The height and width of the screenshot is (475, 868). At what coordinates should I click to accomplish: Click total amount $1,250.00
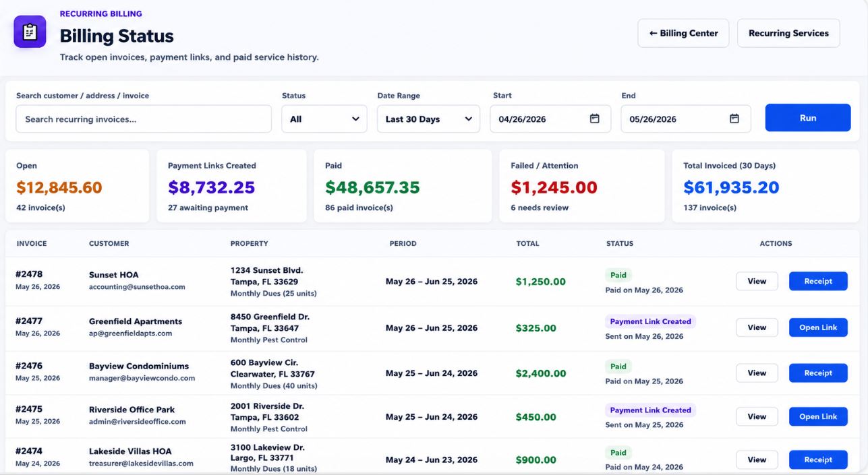(540, 282)
